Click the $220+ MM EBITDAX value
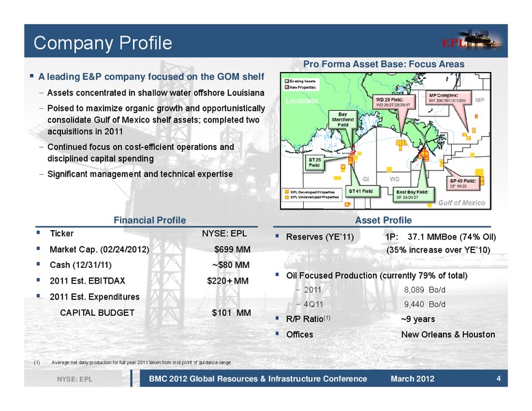532x411 pixels. [x=228, y=281]
